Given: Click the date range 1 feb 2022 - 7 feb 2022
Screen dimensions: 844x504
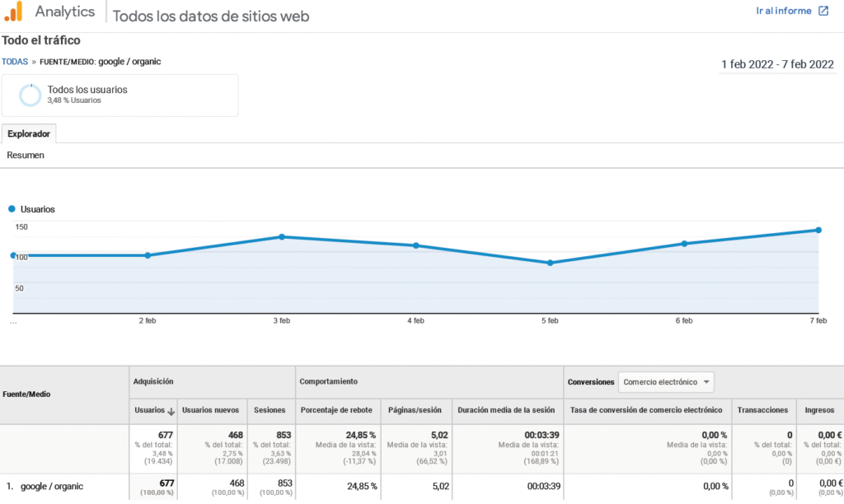Looking at the screenshot, I should click(x=777, y=64).
